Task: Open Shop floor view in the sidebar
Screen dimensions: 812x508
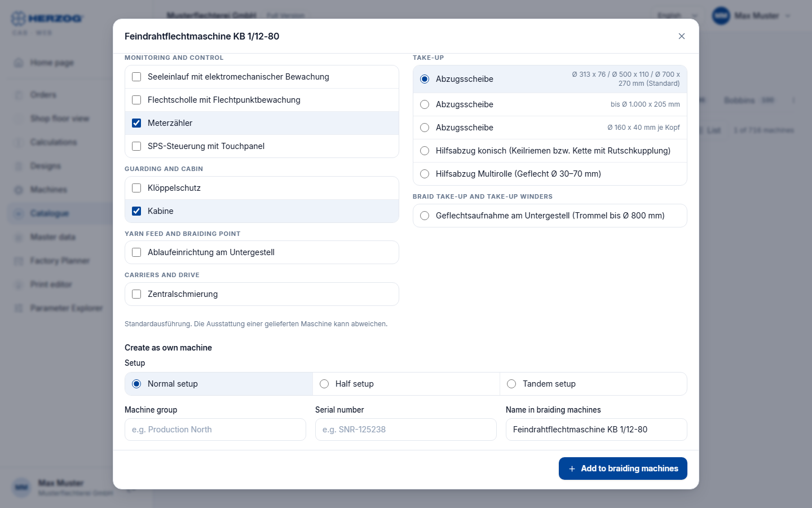Action: tap(59, 119)
